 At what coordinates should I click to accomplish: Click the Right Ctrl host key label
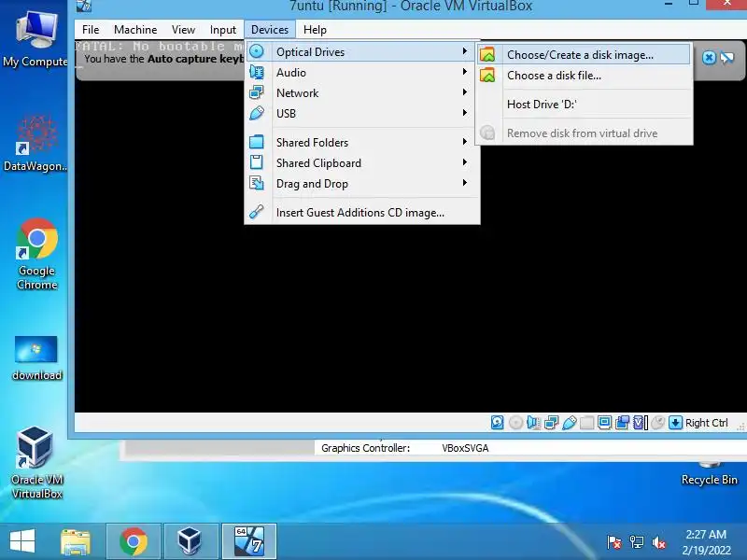click(x=707, y=423)
